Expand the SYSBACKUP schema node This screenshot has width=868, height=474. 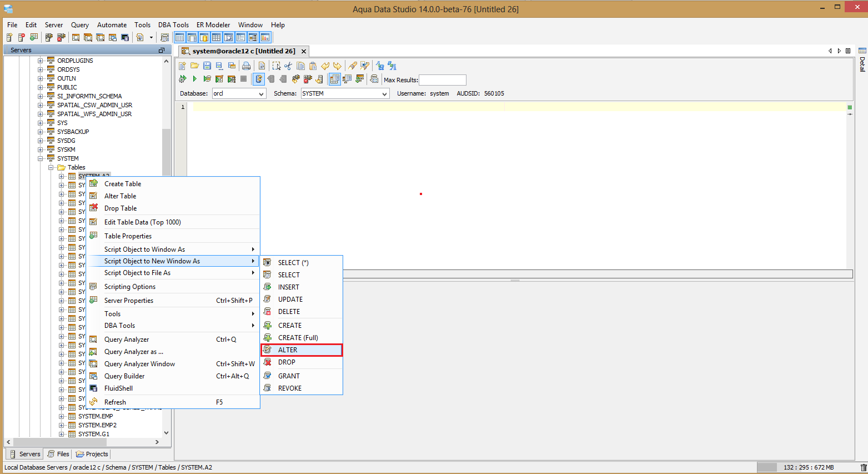(x=40, y=132)
